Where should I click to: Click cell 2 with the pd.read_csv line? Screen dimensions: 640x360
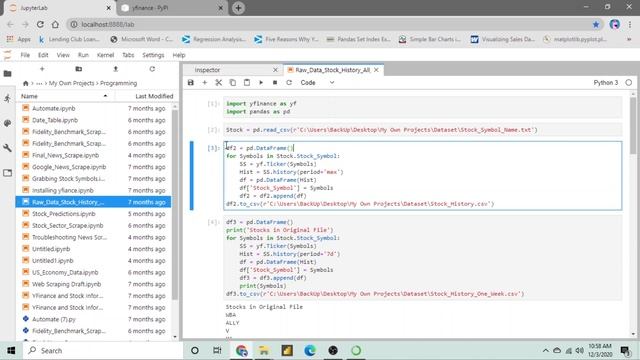click(422, 130)
